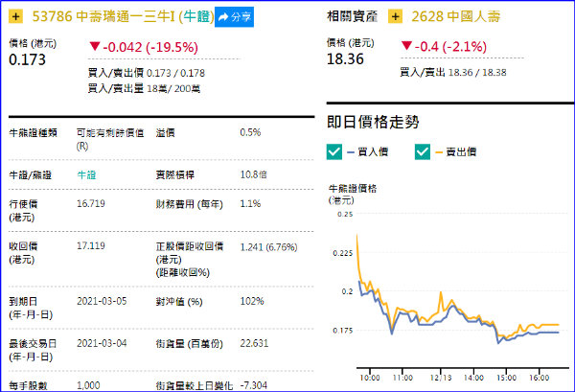Click the 14:00 time axis label

[473, 378]
